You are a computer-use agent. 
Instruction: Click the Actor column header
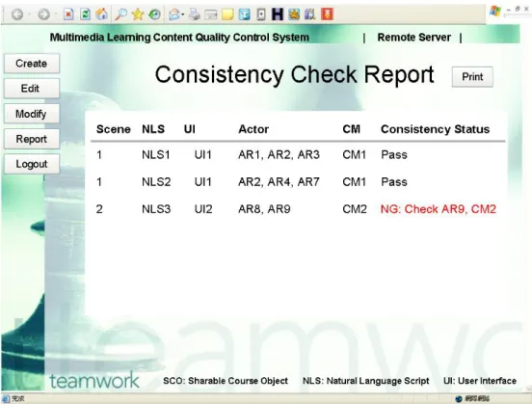pos(253,129)
